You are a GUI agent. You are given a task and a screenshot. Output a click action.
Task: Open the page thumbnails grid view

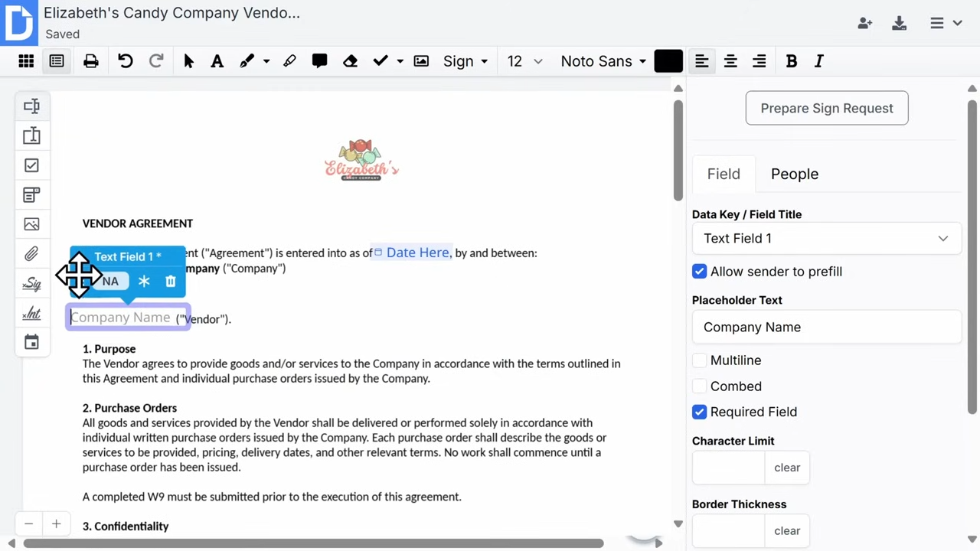[x=26, y=61]
